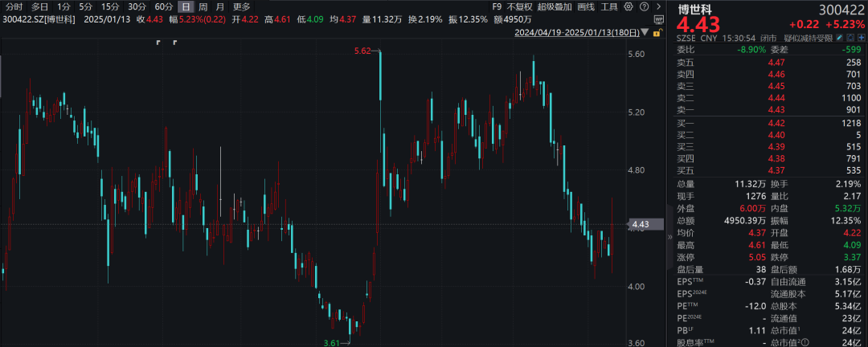Select the 买五 row at 4.37
The width and height of the screenshot is (868, 347).
pos(769,171)
